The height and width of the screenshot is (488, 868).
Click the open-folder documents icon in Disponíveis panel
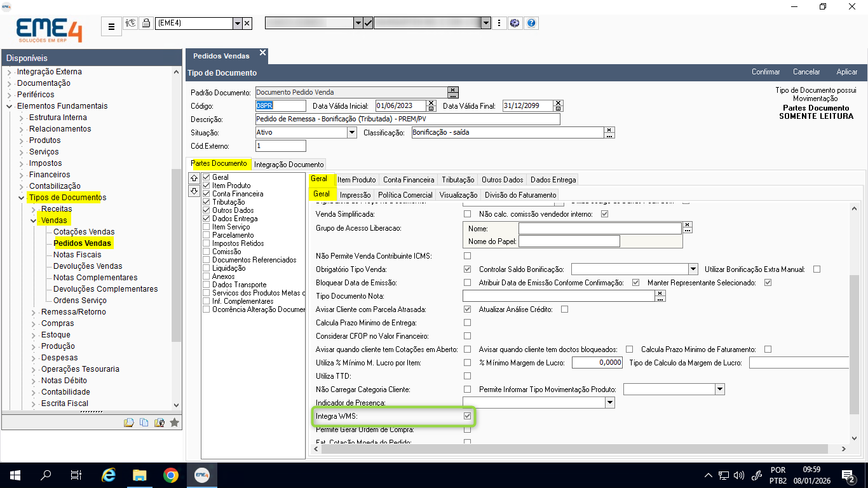click(x=129, y=423)
